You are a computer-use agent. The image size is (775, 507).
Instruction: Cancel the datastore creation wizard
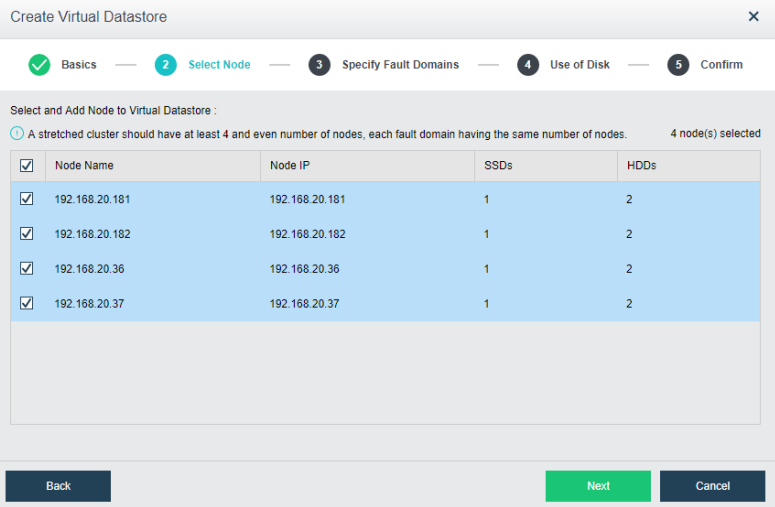[712, 486]
